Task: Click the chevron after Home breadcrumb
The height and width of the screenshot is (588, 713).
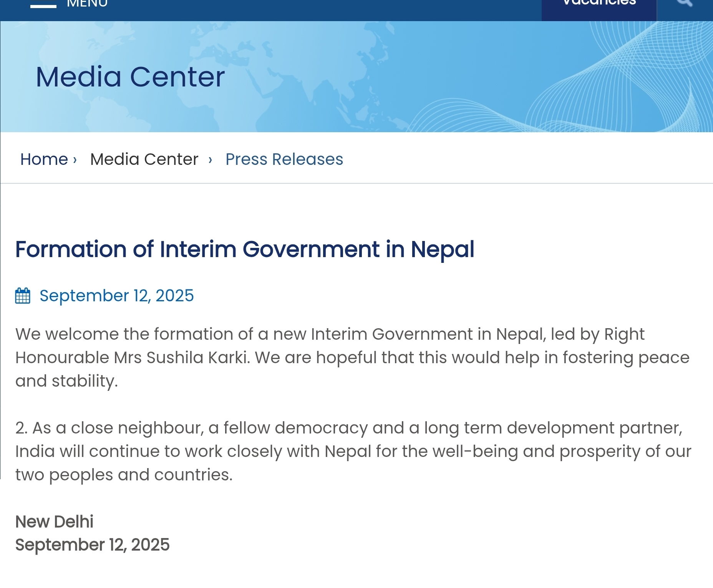Action: tap(75, 159)
